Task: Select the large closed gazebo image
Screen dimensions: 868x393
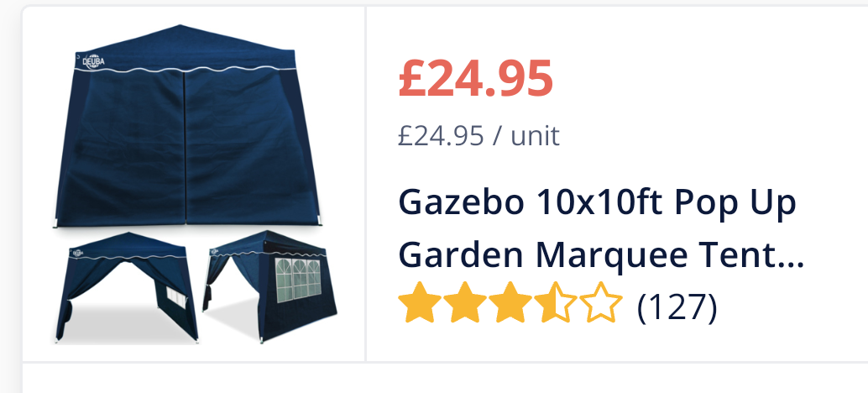Action: 188,126
